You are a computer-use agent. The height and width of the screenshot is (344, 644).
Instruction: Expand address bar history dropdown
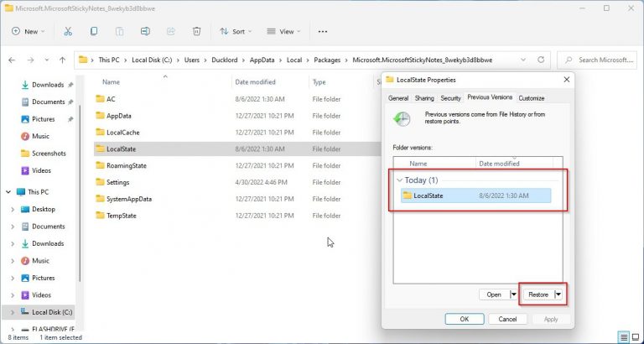click(523, 60)
